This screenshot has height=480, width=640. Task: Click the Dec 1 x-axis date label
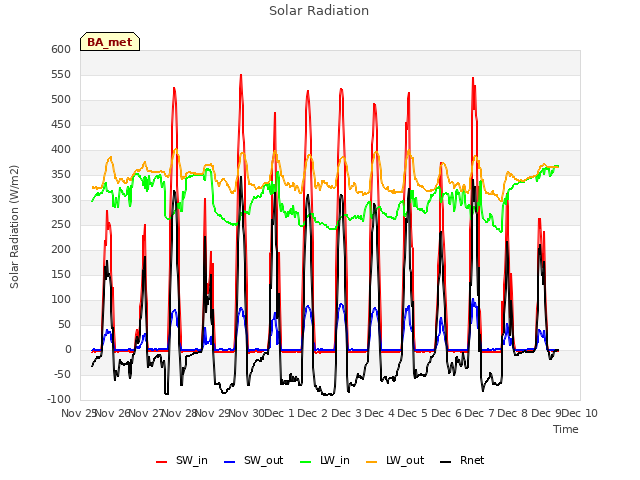pyautogui.click(x=279, y=413)
